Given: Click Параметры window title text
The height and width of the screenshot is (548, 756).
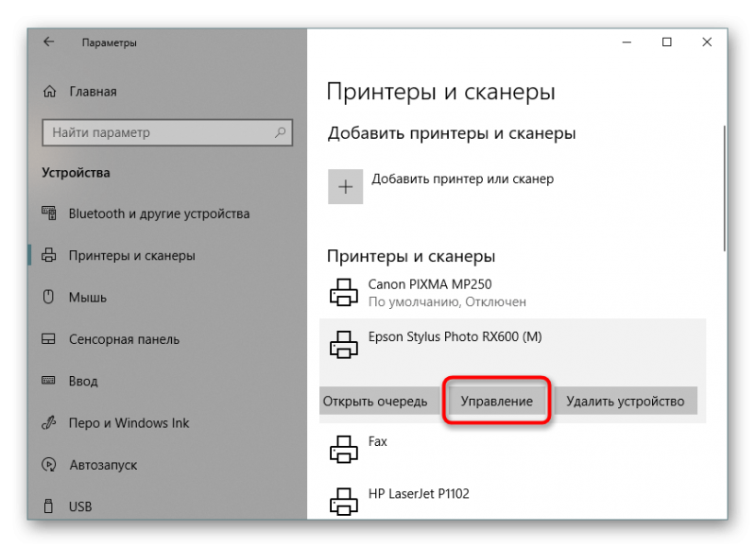Looking at the screenshot, I should (109, 43).
